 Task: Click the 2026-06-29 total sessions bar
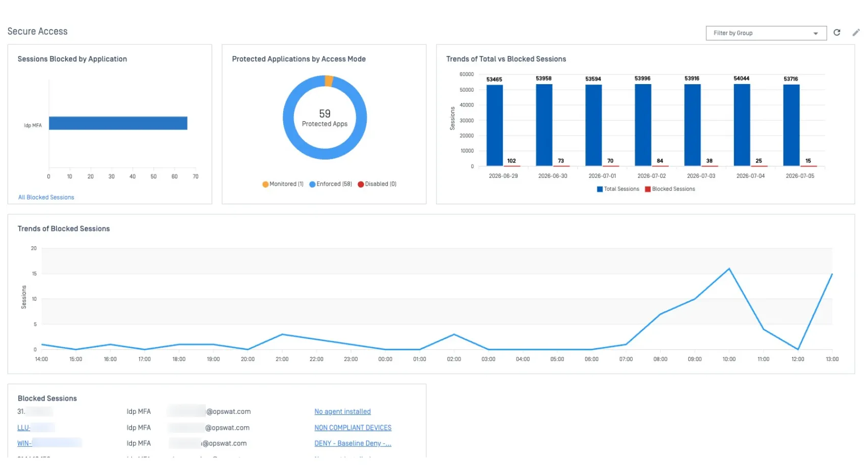click(x=495, y=125)
